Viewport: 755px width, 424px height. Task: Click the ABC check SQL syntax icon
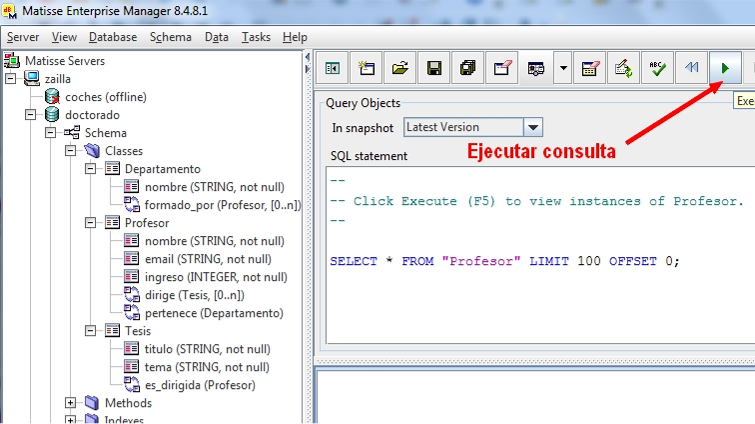point(657,68)
